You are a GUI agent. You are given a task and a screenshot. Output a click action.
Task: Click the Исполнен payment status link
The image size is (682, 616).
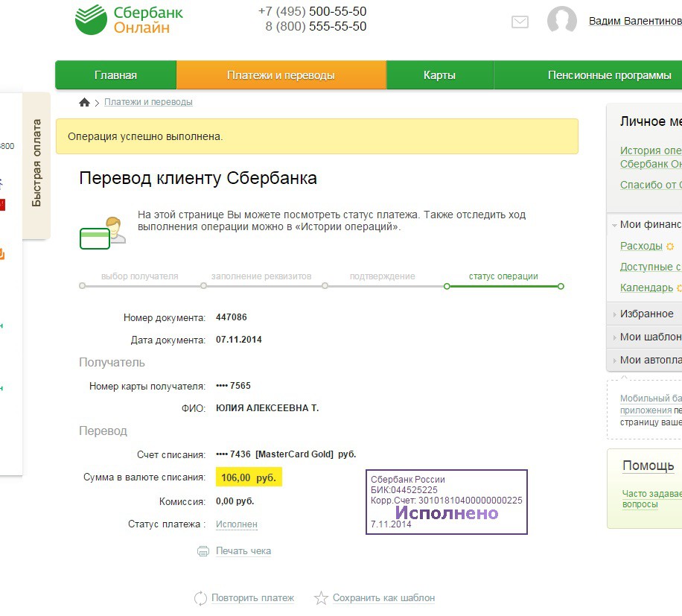coord(237,524)
